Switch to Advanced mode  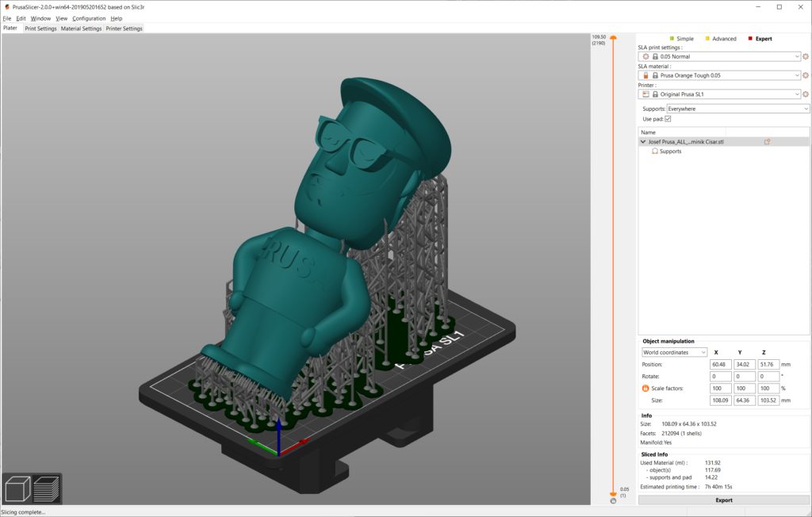click(x=720, y=39)
